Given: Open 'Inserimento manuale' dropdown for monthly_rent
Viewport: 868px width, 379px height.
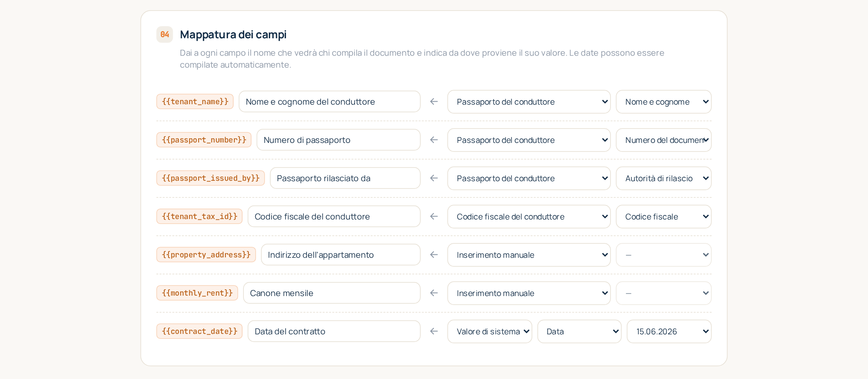Looking at the screenshot, I should click(x=529, y=293).
